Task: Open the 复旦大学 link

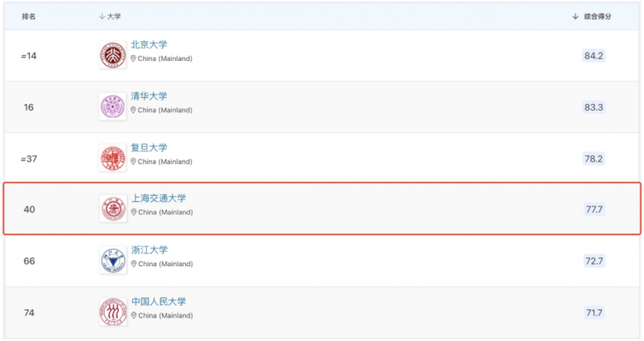Action: (x=149, y=148)
